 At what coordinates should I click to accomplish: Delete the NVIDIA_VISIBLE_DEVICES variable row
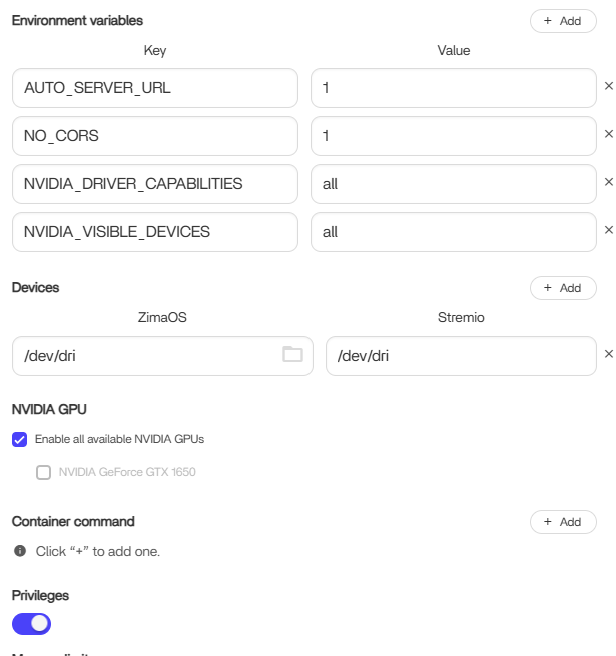[x=608, y=231]
